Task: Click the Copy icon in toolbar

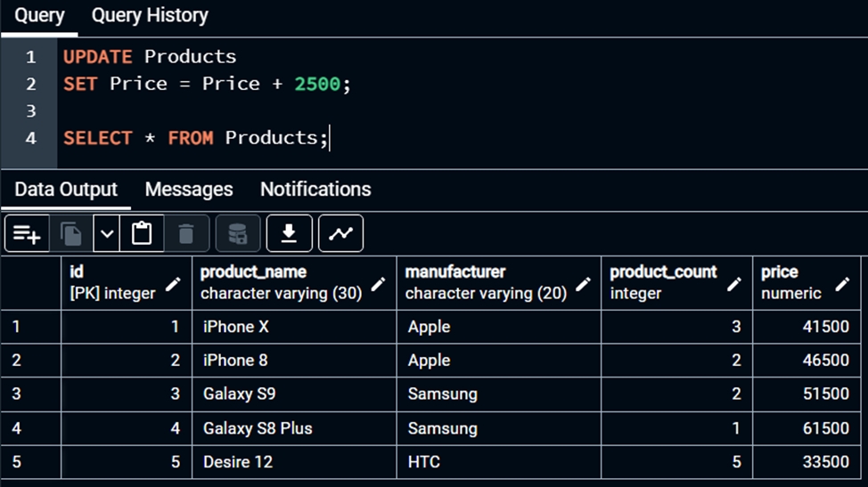Action: [x=70, y=234]
